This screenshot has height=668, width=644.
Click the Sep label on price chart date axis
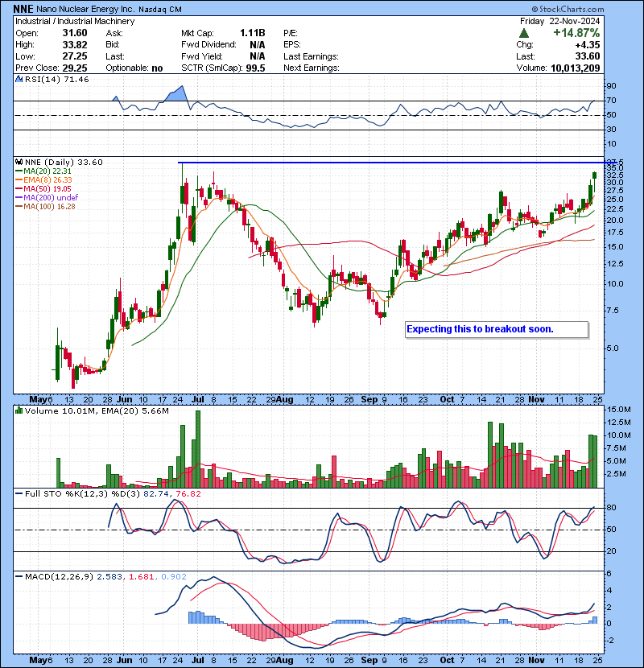tap(369, 400)
